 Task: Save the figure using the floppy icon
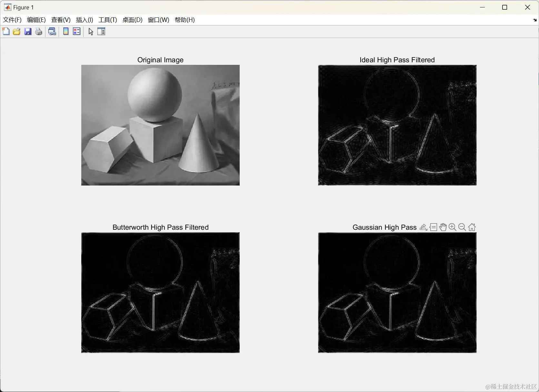(x=28, y=31)
